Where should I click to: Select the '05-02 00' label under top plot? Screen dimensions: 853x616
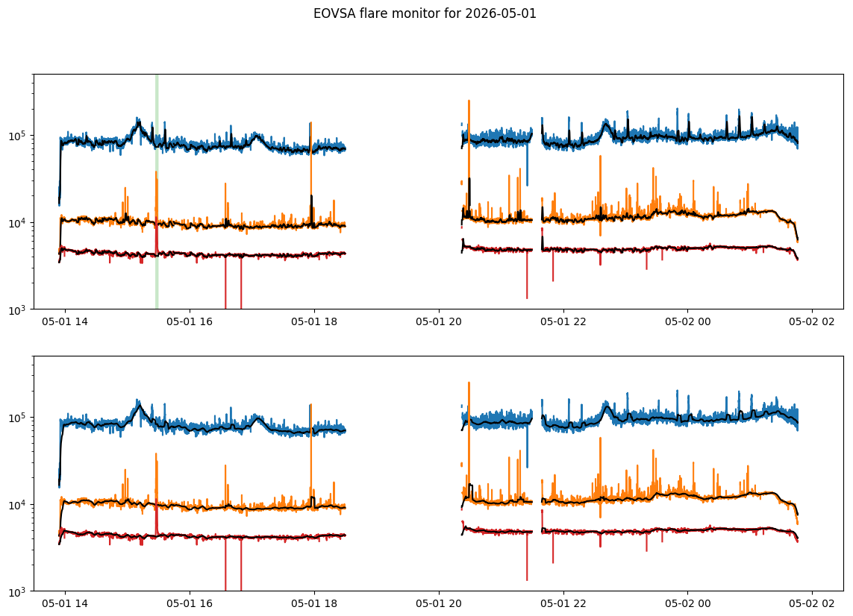point(688,321)
